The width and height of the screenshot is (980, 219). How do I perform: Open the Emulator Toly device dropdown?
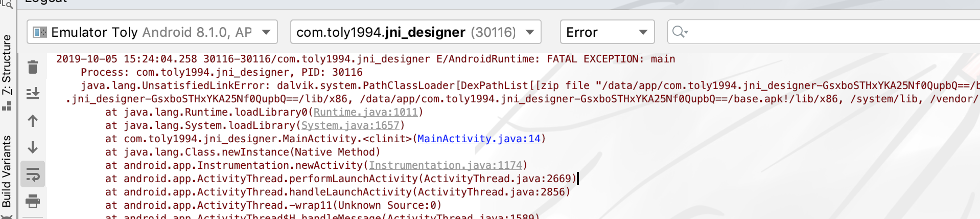152,32
